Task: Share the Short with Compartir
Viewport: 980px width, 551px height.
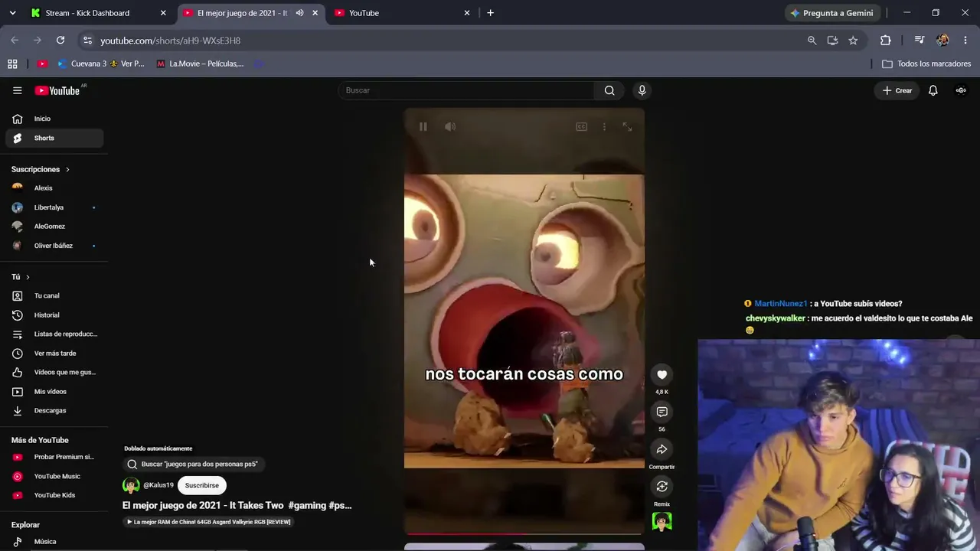Action: coord(661,449)
